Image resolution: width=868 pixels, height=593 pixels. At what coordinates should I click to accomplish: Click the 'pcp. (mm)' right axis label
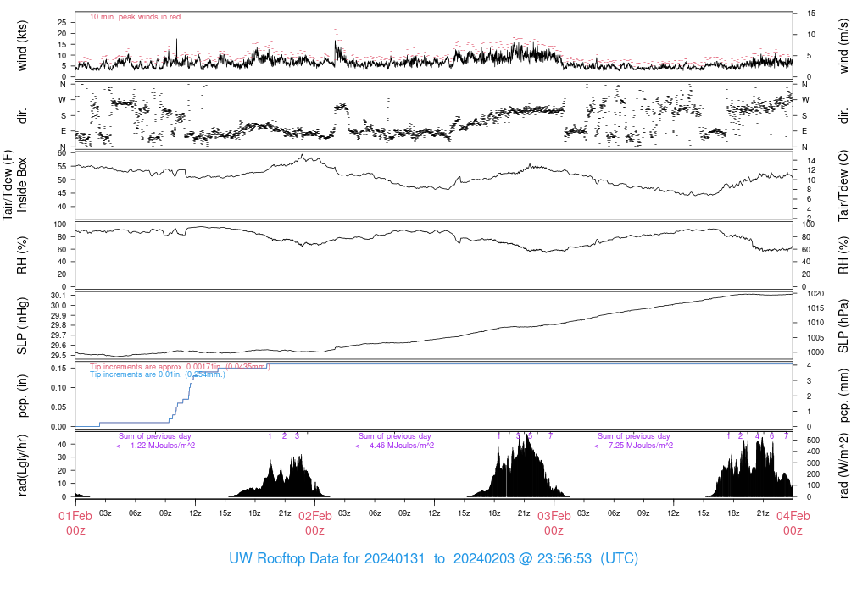point(844,395)
